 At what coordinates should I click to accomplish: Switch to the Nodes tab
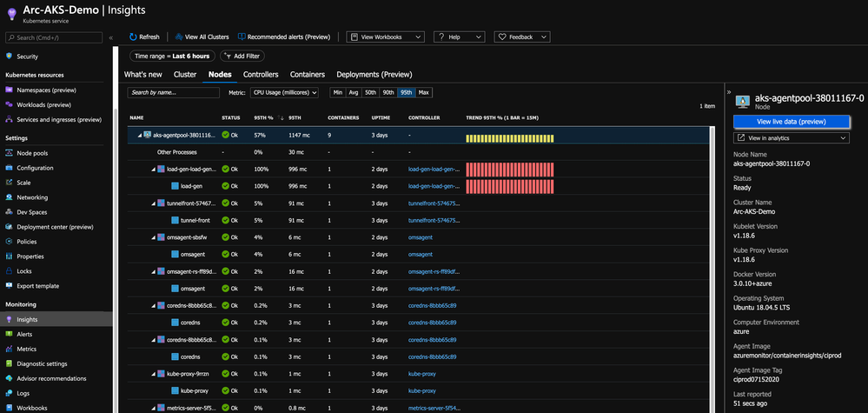[x=220, y=74]
